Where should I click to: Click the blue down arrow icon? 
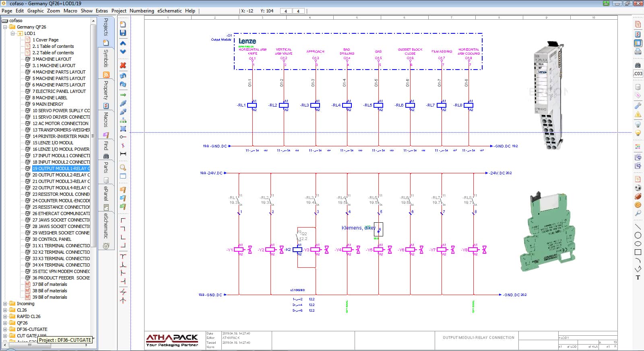(x=123, y=51)
